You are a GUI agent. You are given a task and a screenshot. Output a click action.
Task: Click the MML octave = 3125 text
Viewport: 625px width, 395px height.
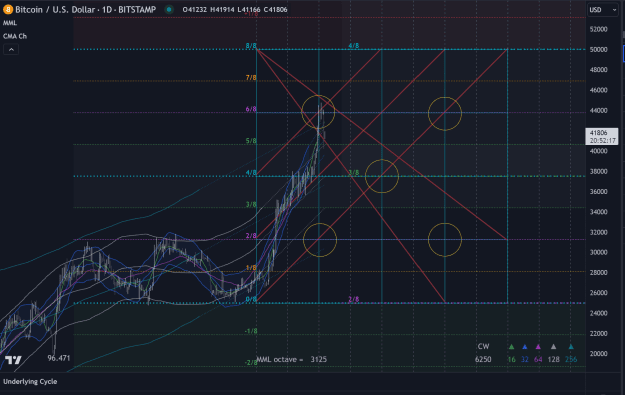click(x=291, y=359)
